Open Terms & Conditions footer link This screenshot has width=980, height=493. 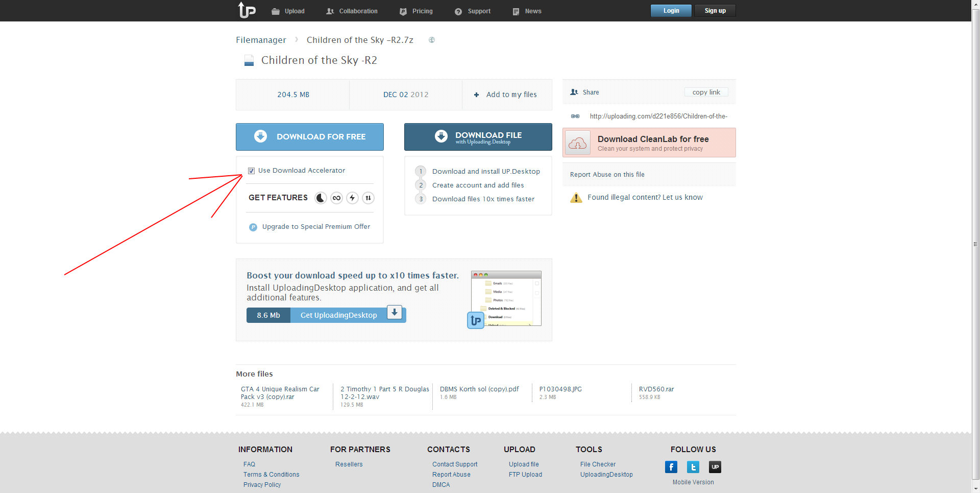[x=271, y=475]
